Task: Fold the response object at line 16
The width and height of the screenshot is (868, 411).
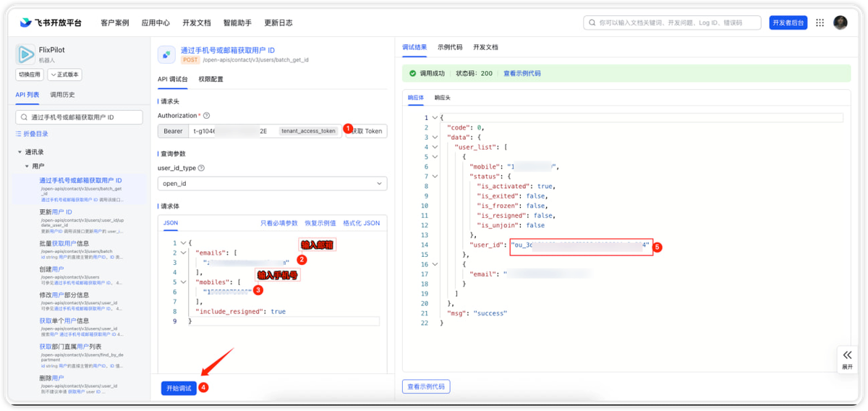Action: (435, 264)
